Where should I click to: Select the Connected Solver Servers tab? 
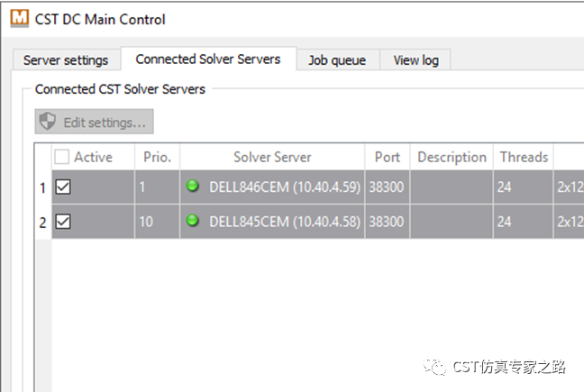208,59
